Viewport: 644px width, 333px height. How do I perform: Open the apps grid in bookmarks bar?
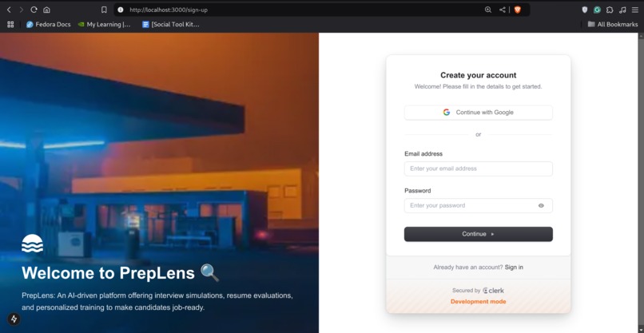(10, 24)
